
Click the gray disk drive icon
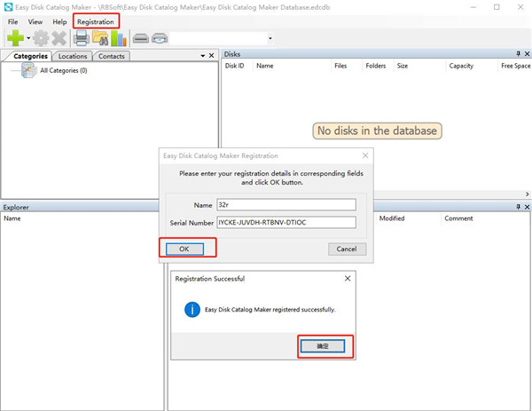click(x=141, y=38)
